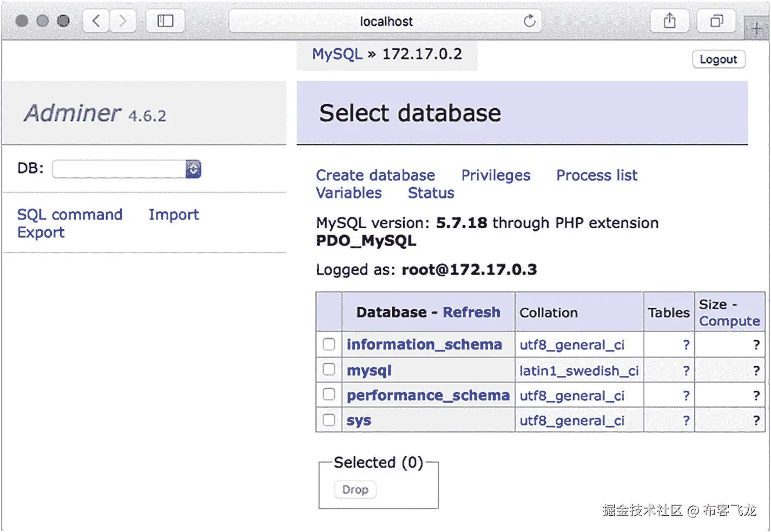Go forward with Safari's forward arrow

[x=122, y=21]
